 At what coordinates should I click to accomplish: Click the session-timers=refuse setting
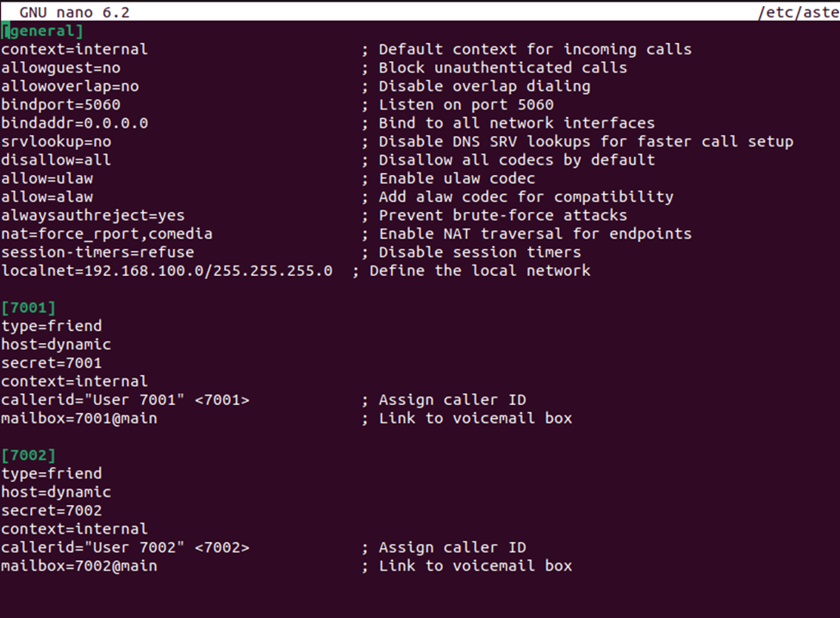[97, 252]
